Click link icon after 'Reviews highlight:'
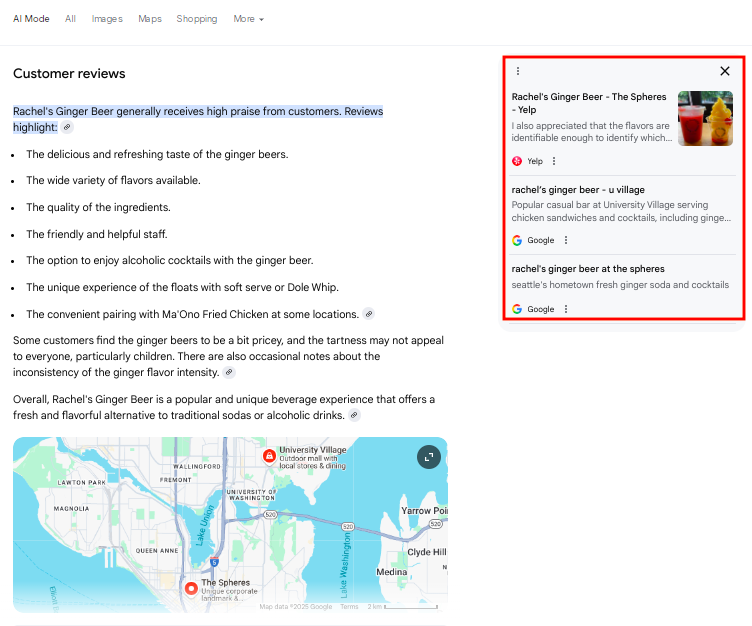The width and height of the screenshot is (752, 626). pos(67,127)
